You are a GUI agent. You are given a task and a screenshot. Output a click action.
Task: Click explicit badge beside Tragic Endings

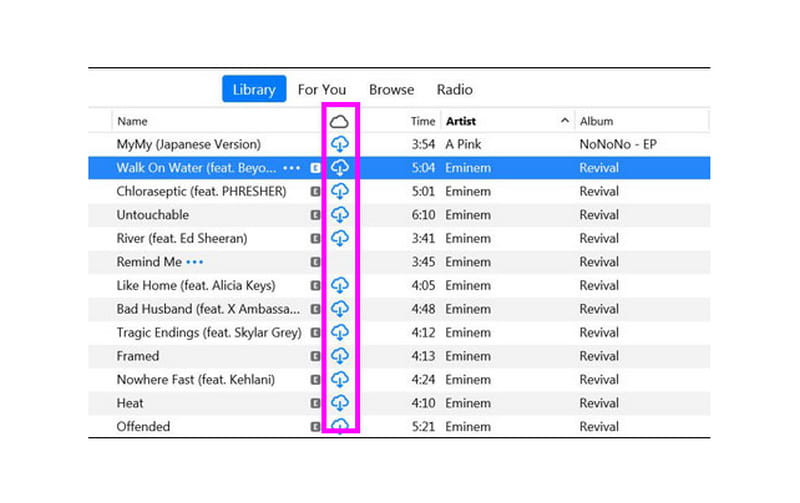315,332
